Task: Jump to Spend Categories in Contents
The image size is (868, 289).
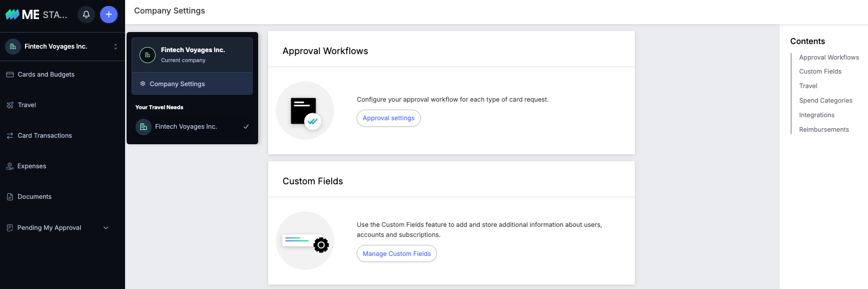Action: (825, 101)
